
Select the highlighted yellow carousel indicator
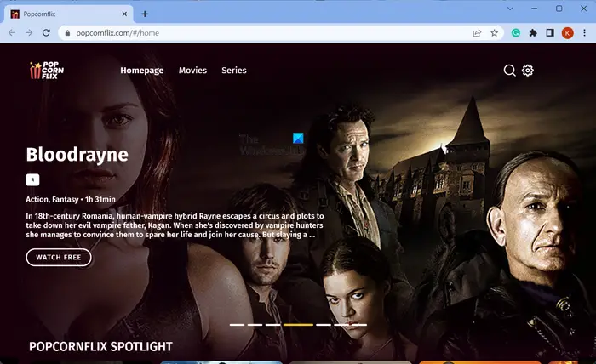pos(298,325)
